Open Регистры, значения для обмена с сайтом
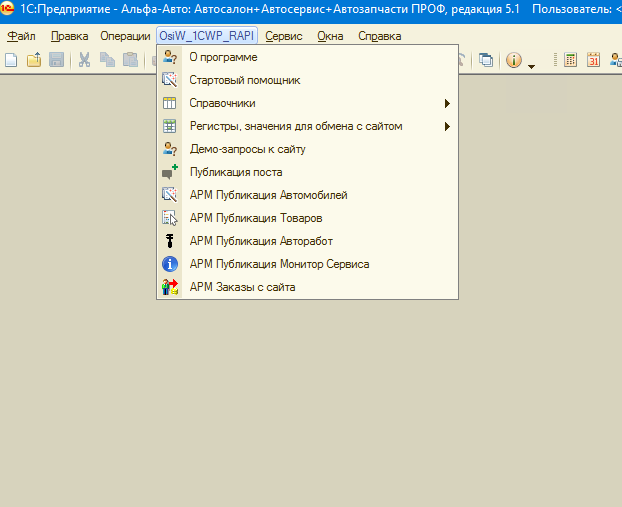The height and width of the screenshot is (507, 622). coord(307,126)
